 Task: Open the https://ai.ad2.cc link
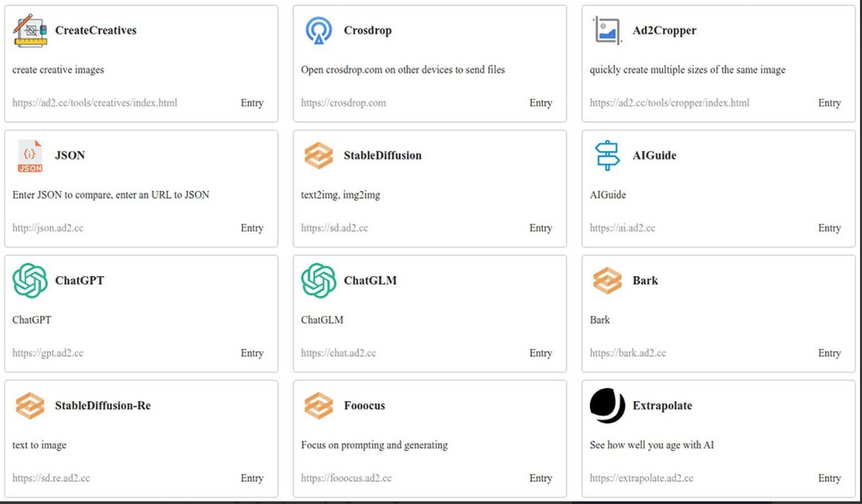pyautogui.click(x=623, y=228)
